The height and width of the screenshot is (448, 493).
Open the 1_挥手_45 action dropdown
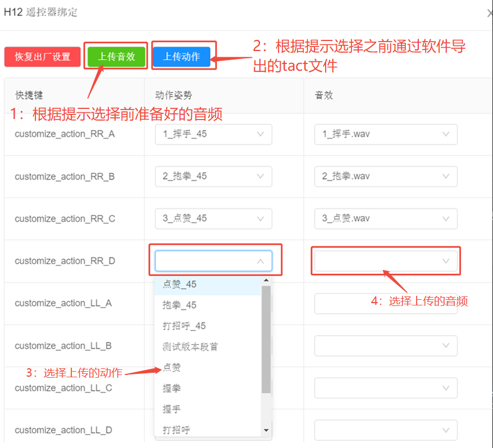point(213,134)
